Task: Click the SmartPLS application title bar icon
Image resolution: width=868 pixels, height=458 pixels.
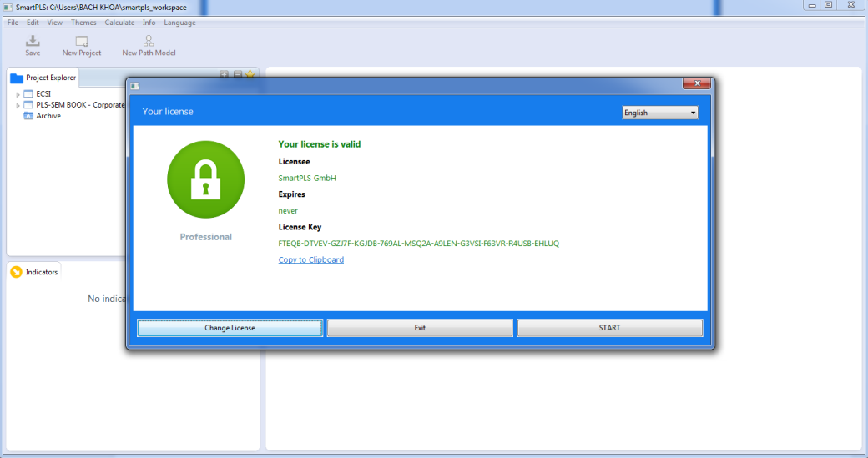Action: coord(8,8)
